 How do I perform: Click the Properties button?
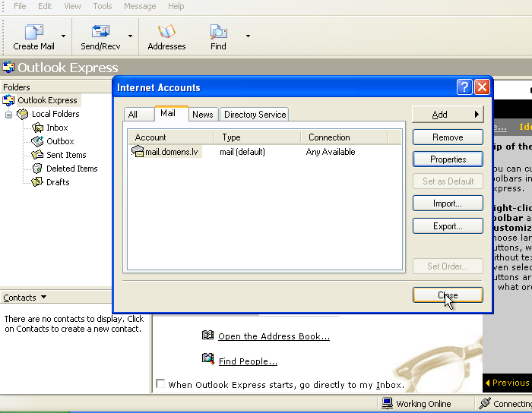448,159
